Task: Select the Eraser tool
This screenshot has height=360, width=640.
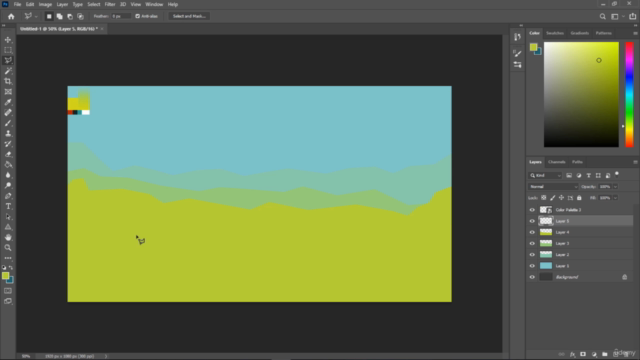Action: (x=8, y=154)
